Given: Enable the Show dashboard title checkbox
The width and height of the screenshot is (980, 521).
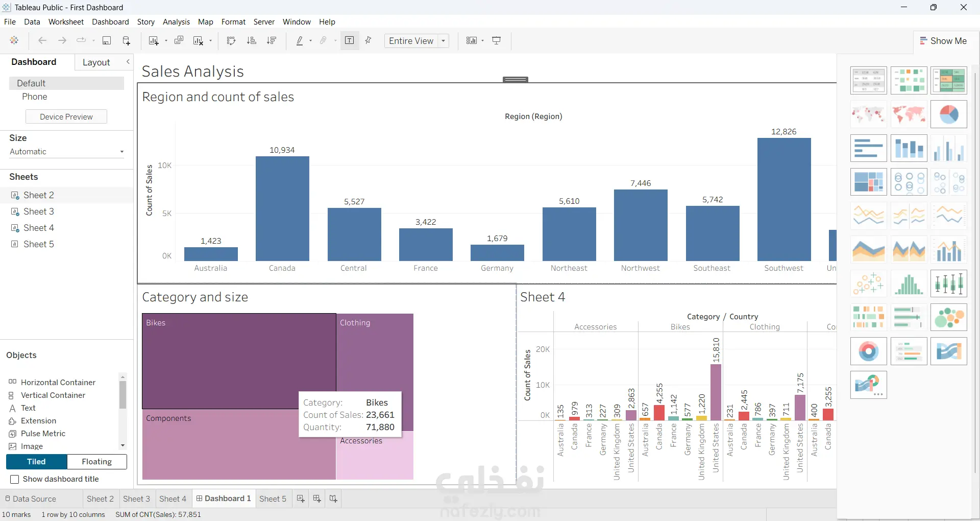Looking at the screenshot, I should pos(15,479).
